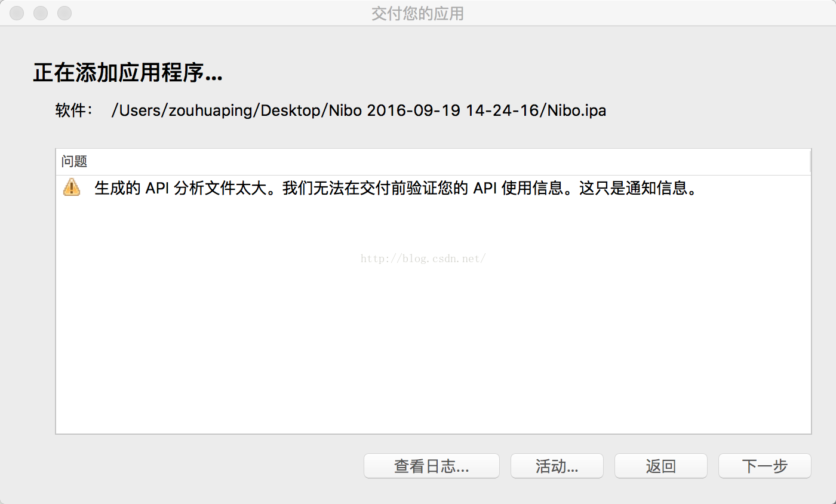Minimize the delivery window
This screenshot has width=836, height=504.
(x=40, y=13)
